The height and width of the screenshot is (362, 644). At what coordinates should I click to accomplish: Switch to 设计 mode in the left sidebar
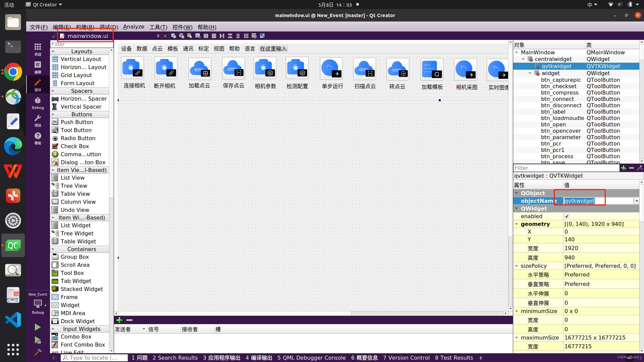coord(37,84)
